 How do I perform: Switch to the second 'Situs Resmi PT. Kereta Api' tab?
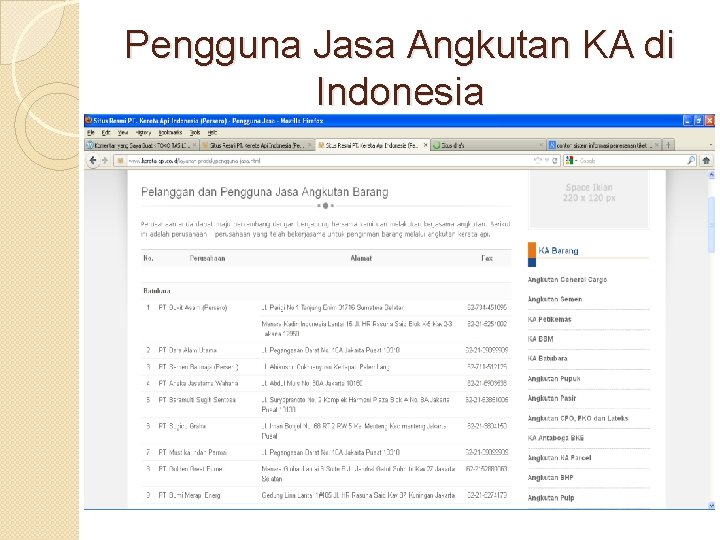click(257, 145)
